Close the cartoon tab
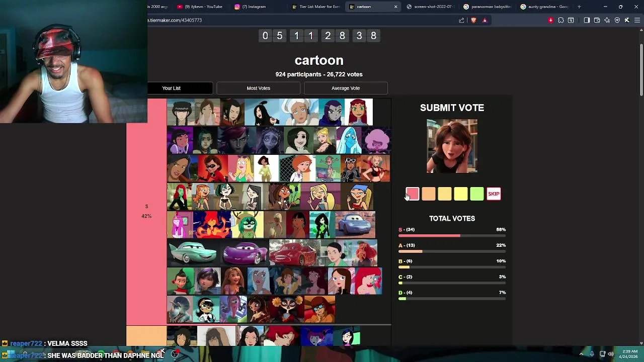644x362 pixels. (395, 7)
